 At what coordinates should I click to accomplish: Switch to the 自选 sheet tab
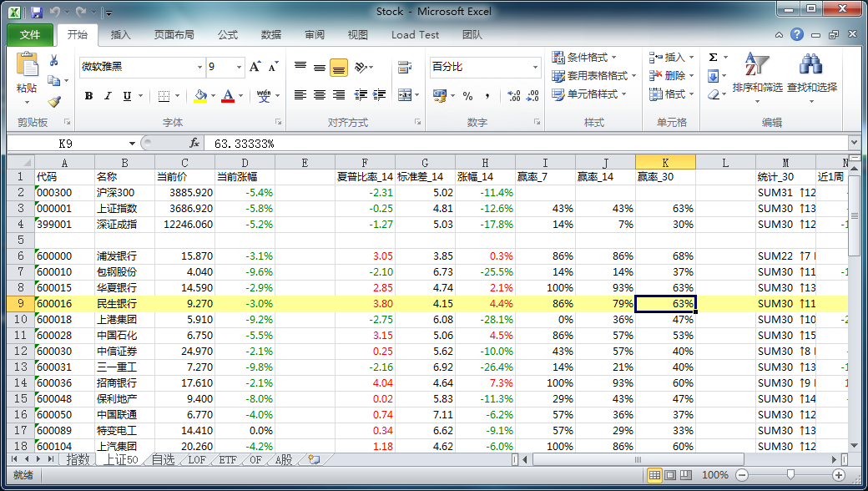click(x=163, y=459)
